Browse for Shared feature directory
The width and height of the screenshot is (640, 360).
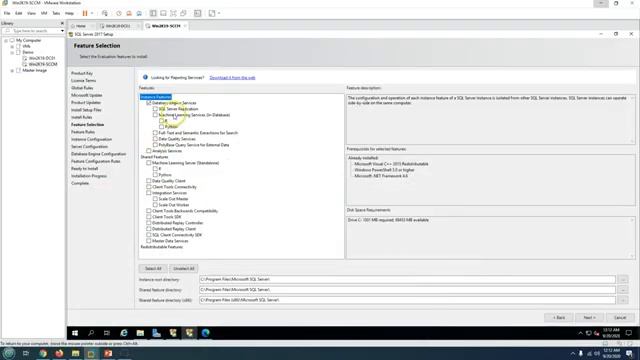coord(623,290)
